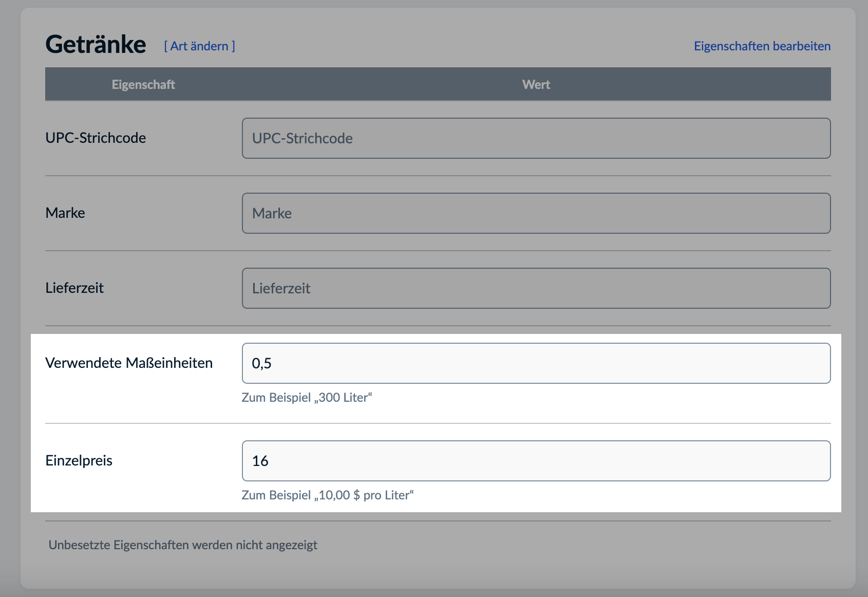Image resolution: width=868 pixels, height=597 pixels.
Task: Click the 'Einzelpreis' row label
Action: [79, 460]
